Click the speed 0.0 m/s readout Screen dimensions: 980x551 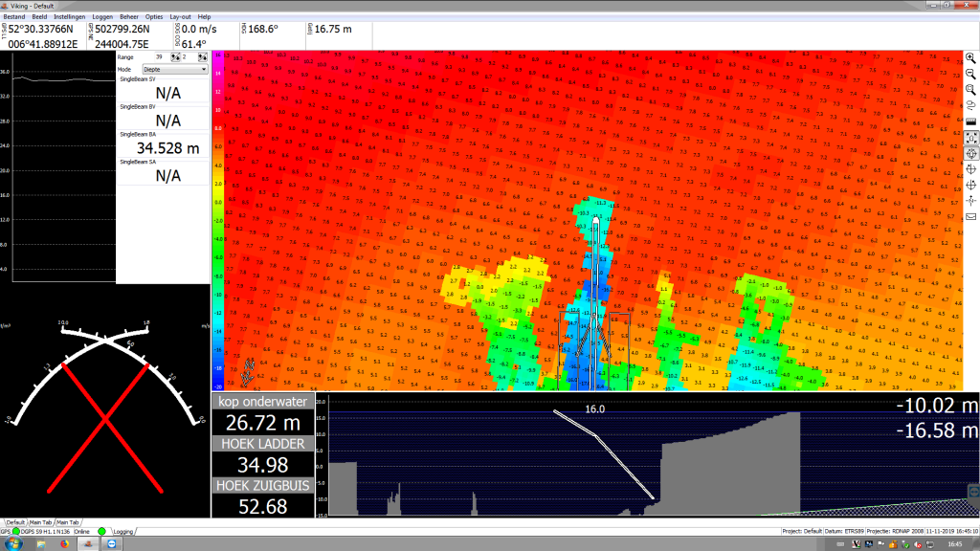tap(199, 30)
